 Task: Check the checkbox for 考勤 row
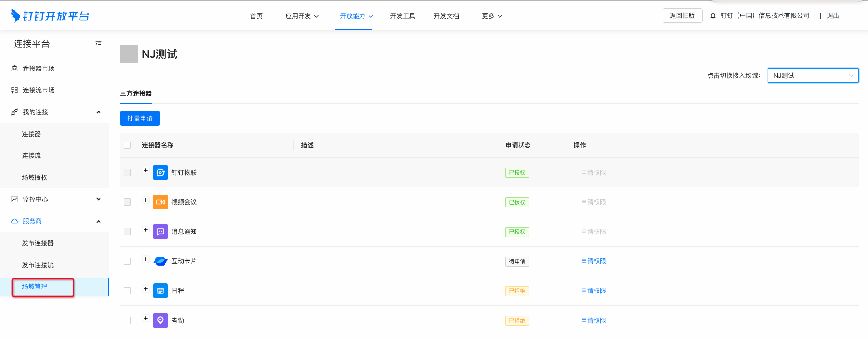click(127, 320)
